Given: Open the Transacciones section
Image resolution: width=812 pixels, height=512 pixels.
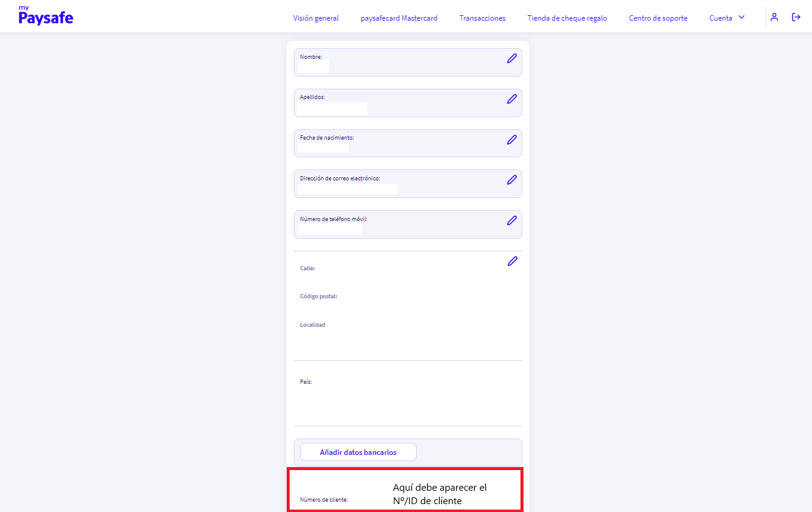Looking at the screenshot, I should click(x=482, y=18).
